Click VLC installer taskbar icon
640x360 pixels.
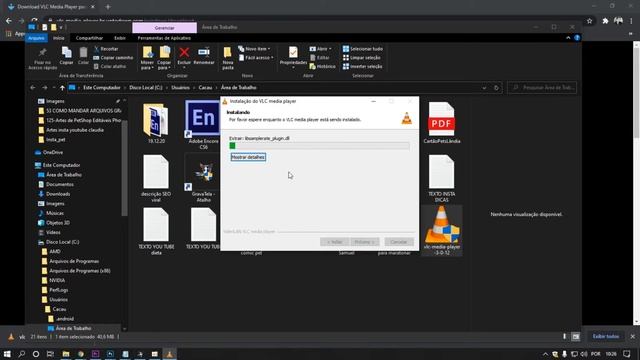169,354
